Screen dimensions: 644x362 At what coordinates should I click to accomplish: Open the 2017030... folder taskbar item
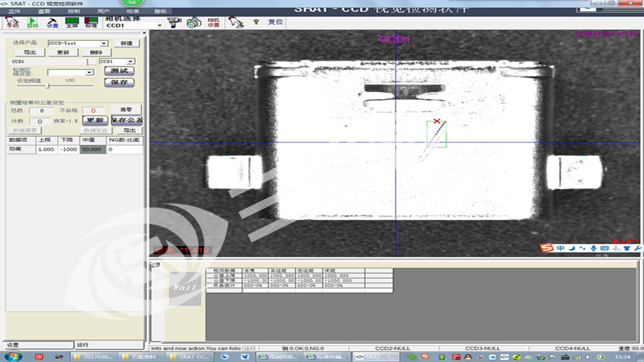pos(94,357)
